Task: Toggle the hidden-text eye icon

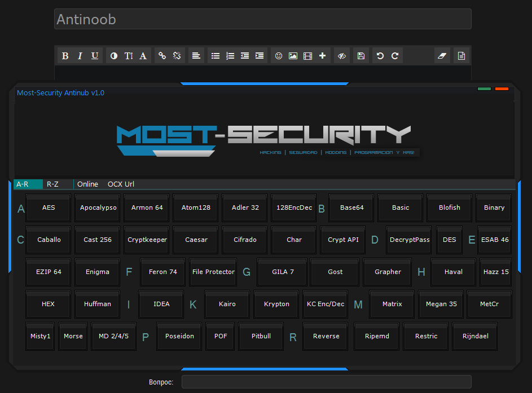Action: [x=341, y=56]
